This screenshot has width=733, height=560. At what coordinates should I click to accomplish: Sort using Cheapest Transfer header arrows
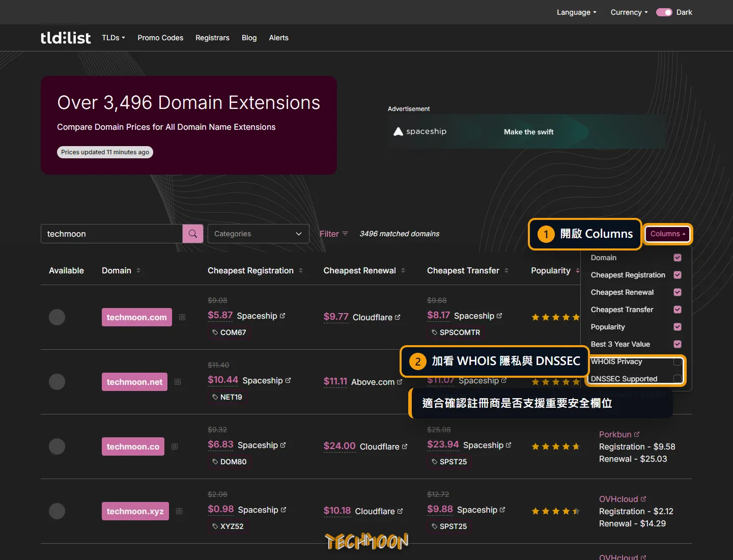tap(506, 270)
